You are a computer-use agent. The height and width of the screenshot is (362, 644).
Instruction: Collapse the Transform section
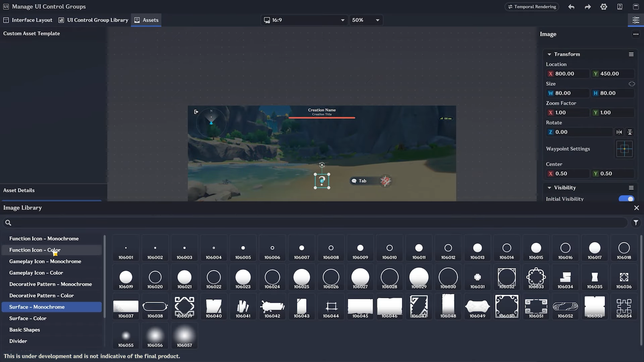(549, 54)
